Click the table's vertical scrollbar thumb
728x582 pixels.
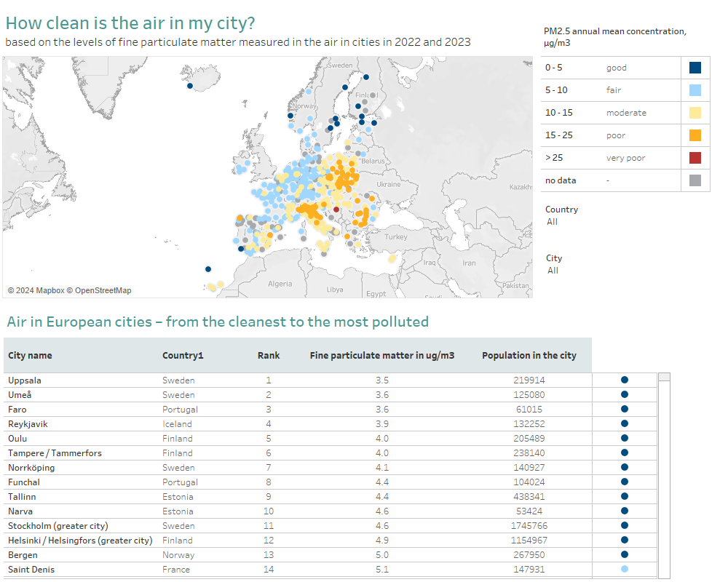tap(664, 377)
